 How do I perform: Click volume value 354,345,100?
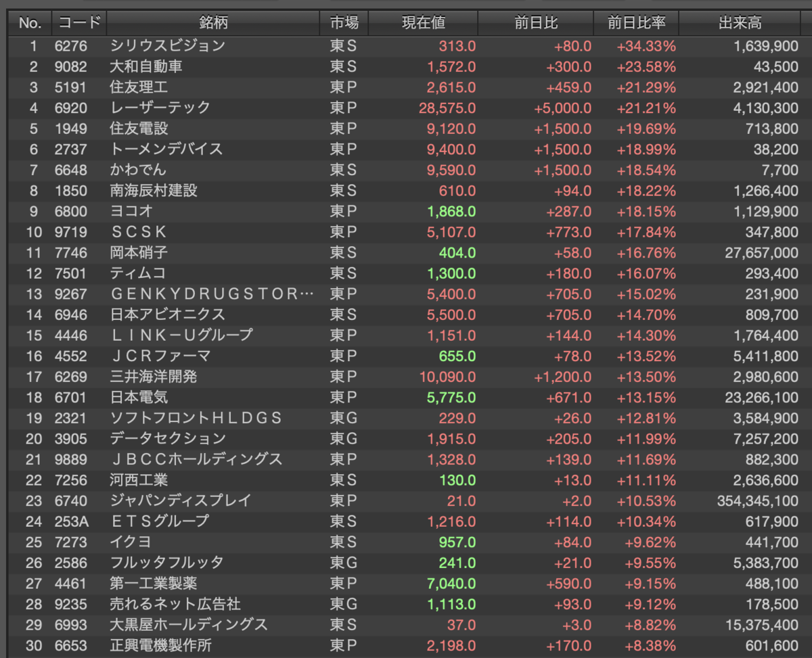757,500
